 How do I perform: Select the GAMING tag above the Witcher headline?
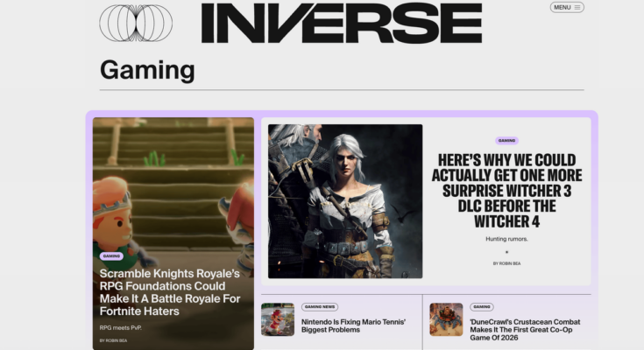[x=506, y=140]
